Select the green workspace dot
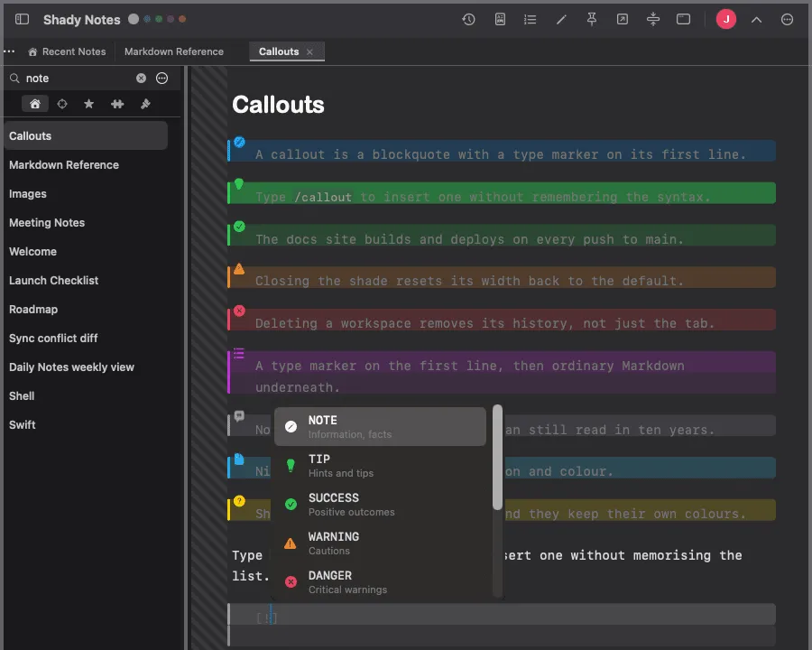This screenshot has height=650, width=812. pyautogui.click(x=159, y=19)
